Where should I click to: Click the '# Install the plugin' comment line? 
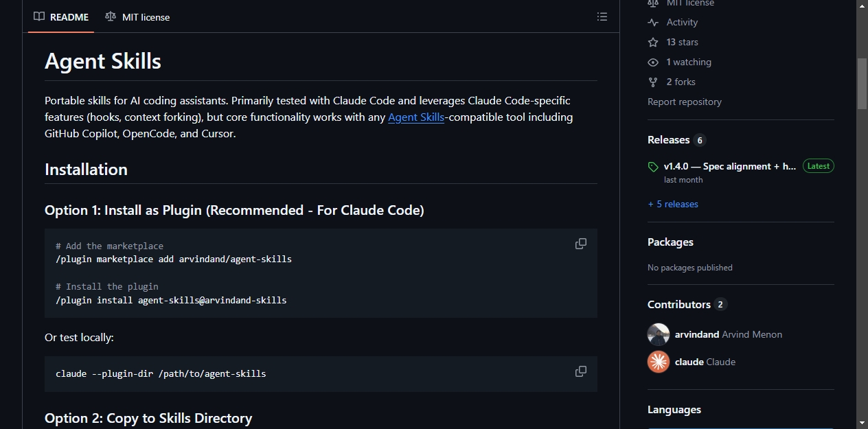(x=107, y=287)
